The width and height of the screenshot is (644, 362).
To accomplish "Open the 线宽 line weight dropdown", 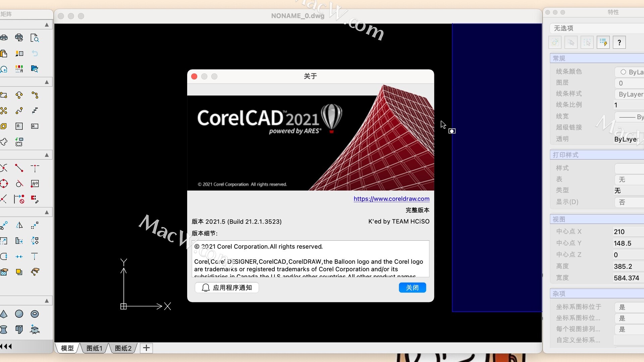I will pyautogui.click(x=629, y=117).
